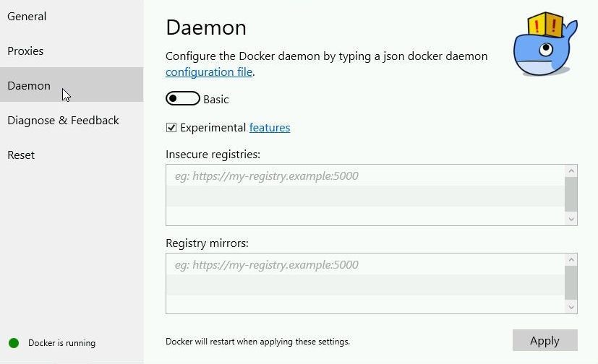This screenshot has width=598, height=364.
Task: Click the Docker whale warning icon
Action: (545, 44)
